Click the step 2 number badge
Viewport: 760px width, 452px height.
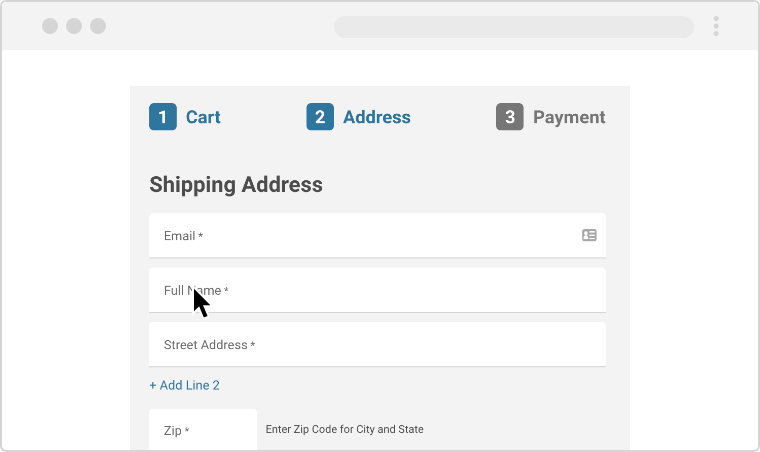(320, 117)
